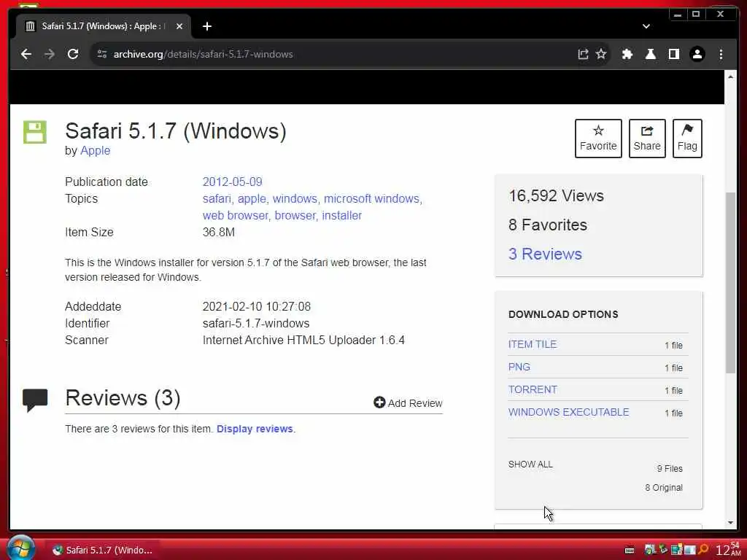Flag this item

(687, 138)
